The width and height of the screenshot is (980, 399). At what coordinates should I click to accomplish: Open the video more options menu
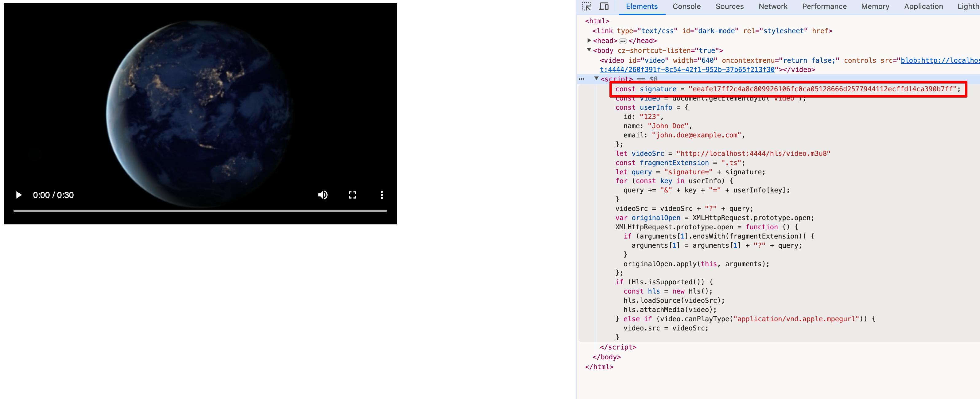coord(382,195)
